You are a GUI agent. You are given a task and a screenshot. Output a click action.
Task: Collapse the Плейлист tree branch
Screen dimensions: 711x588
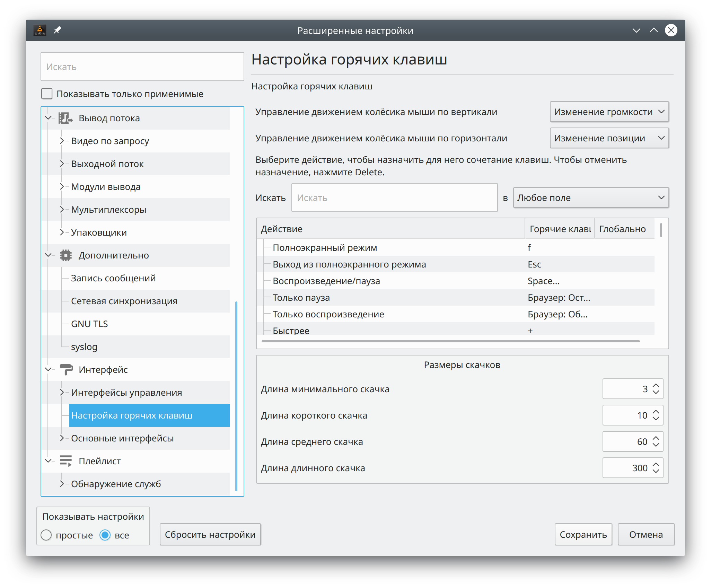click(x=49, y=461)
